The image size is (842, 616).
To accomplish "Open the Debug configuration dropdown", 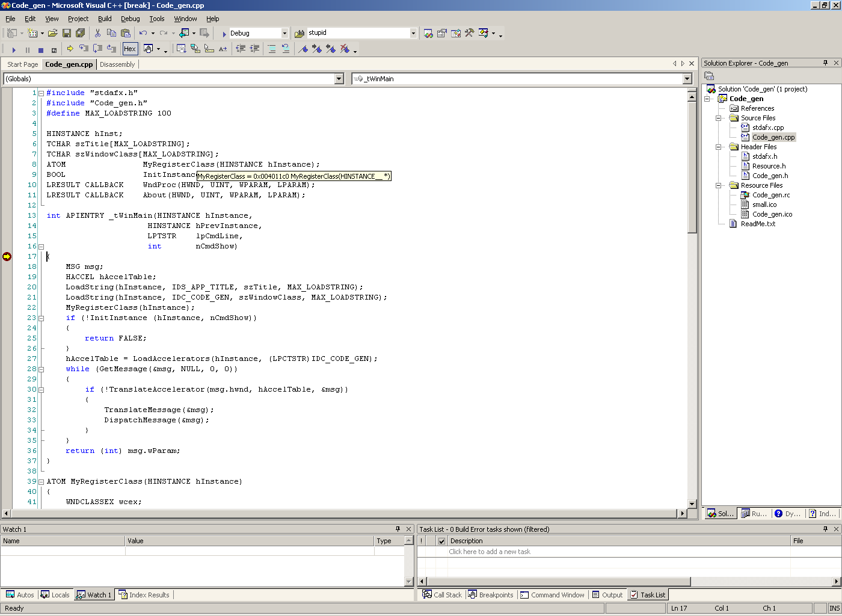I will point(284,33).
